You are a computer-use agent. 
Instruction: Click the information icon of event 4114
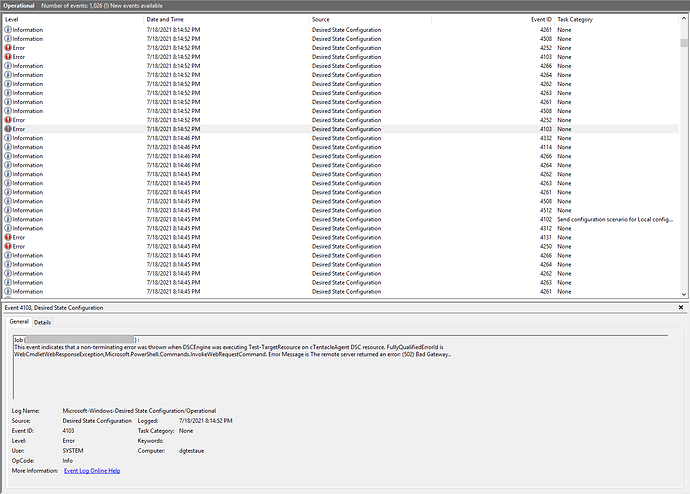point(8,147)
